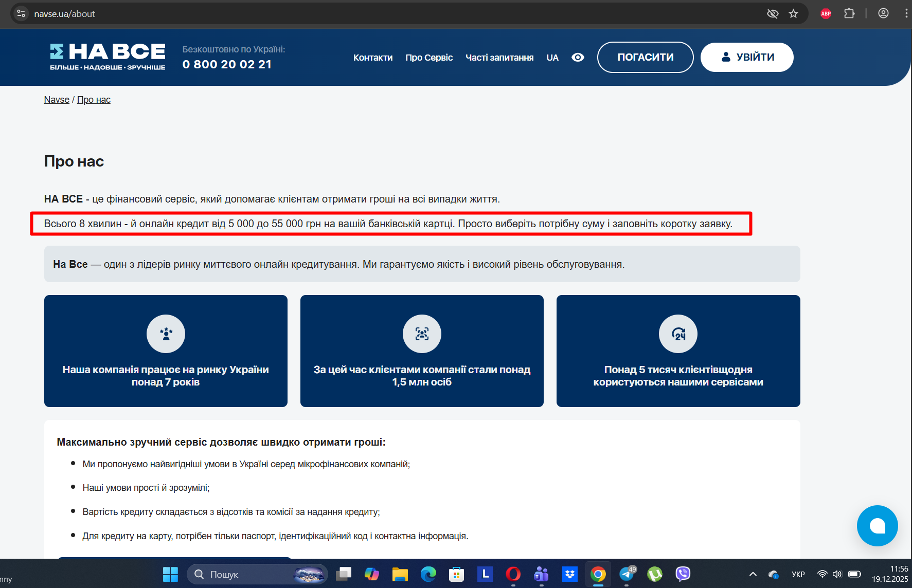This screenshot has height=588, width=912.
Task: Switch to Telegram on the taskbar
Action: coord(627,574)
